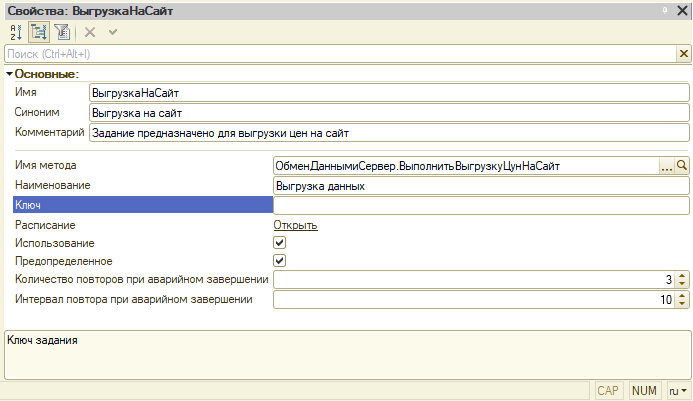Screen dimensions: 693x401
Task: Toggle sort by categories icon
Action: click(39, 32)
